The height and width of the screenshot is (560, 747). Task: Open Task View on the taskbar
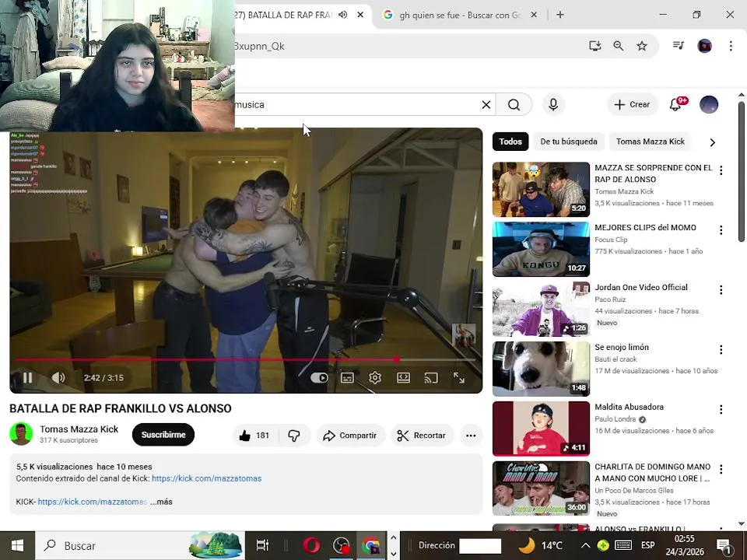[262, 546]
